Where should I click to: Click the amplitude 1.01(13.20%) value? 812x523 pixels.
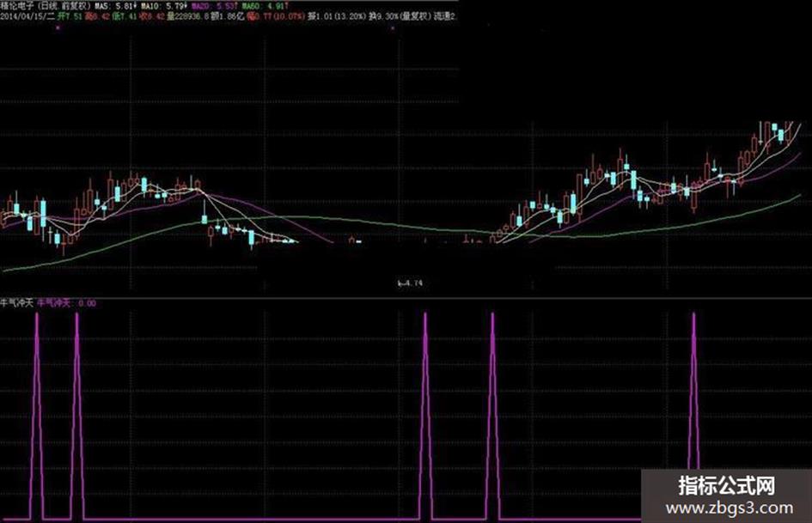pyautogui.click(x=337, y=16)
